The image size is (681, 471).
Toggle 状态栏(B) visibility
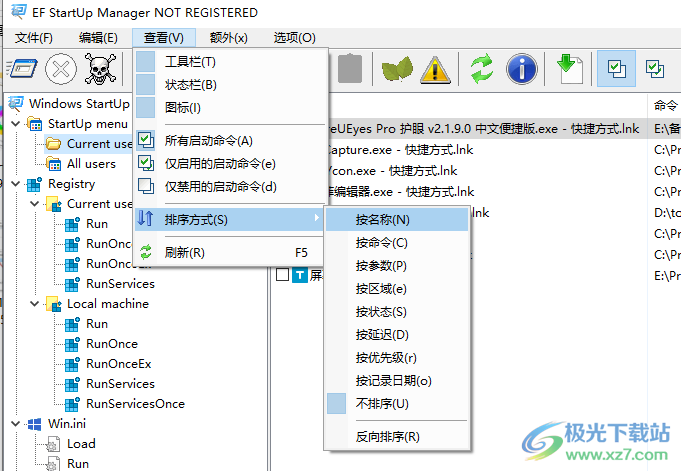click(x=230, y=85)
